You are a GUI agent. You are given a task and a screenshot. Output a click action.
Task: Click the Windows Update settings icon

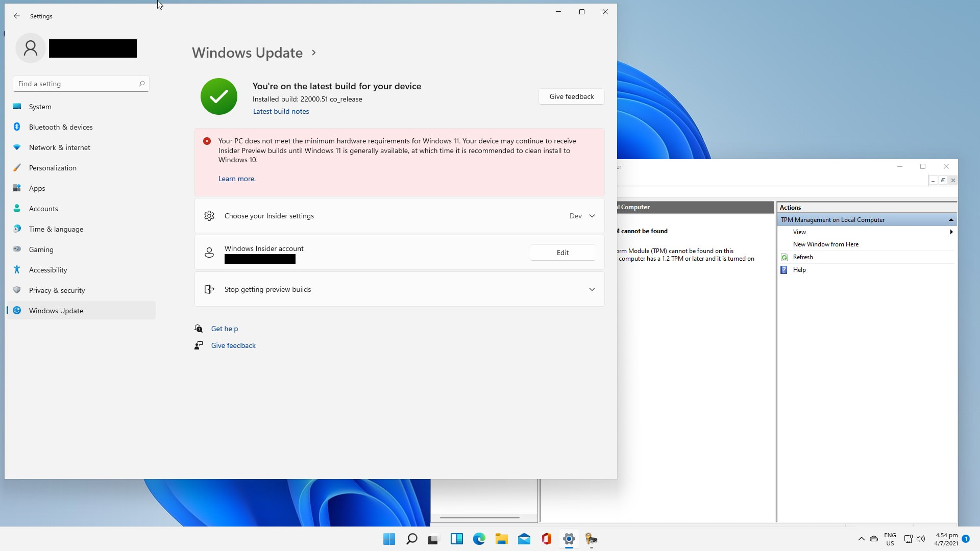(17, 310)
